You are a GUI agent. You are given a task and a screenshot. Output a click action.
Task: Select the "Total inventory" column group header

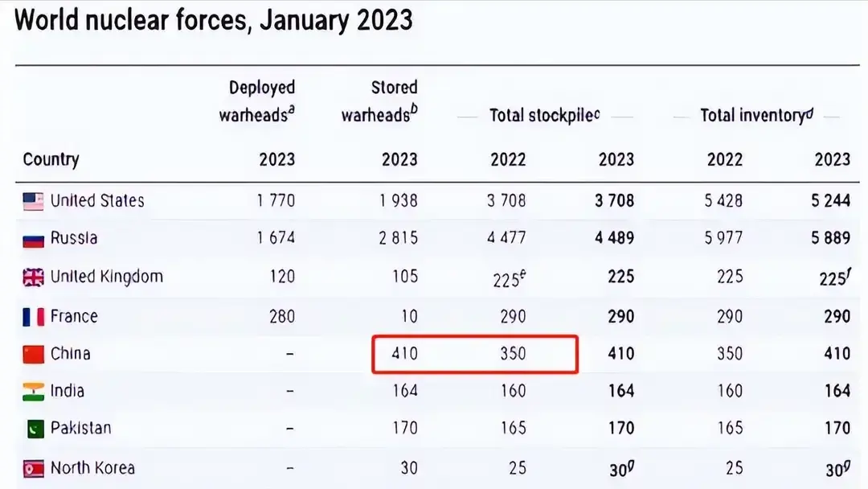754,115
